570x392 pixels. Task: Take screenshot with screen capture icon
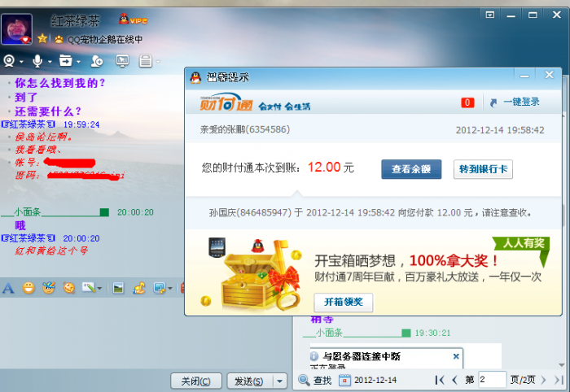click(x=160, y=288)
